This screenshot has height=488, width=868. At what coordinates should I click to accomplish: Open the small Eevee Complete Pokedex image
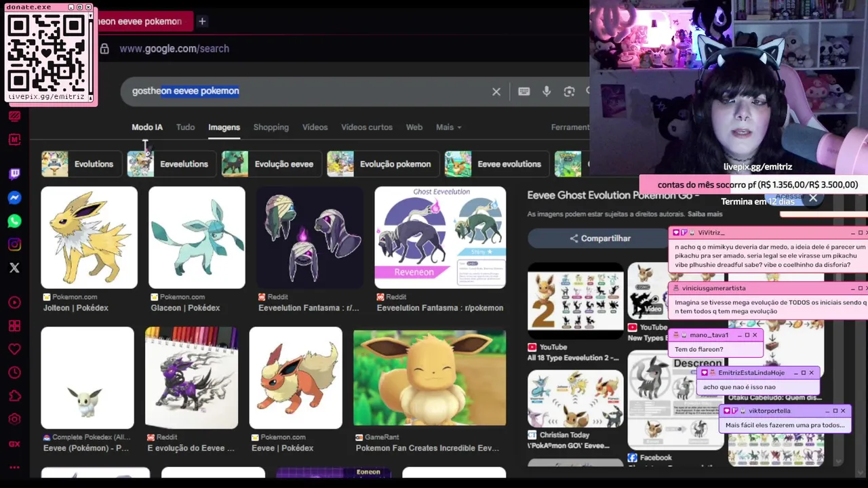tap(87, 378)
